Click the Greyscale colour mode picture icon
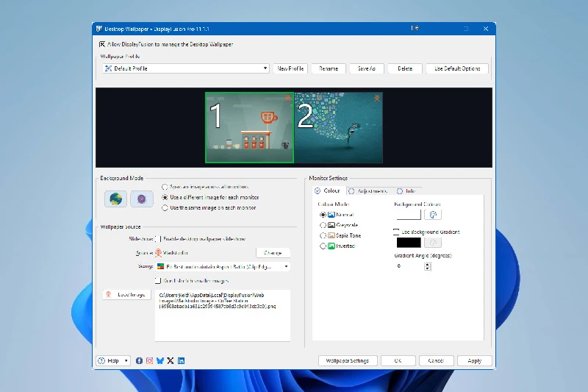588x392 pixels. tap(331, 225)
